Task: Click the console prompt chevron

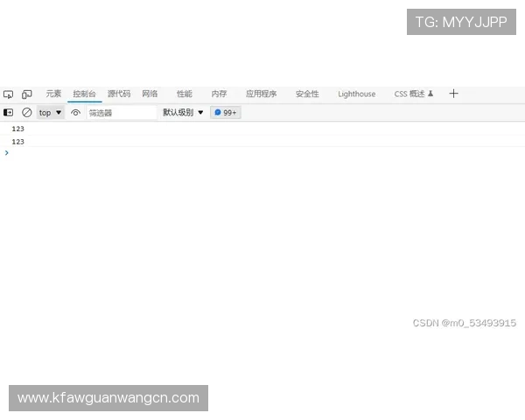Action: (7, 153)
